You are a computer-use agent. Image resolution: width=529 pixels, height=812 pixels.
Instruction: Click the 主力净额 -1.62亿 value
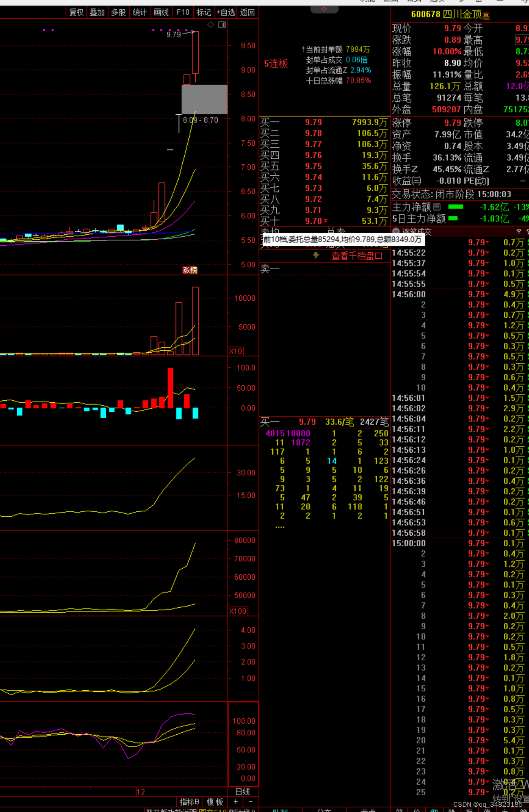tap(494, 207)
